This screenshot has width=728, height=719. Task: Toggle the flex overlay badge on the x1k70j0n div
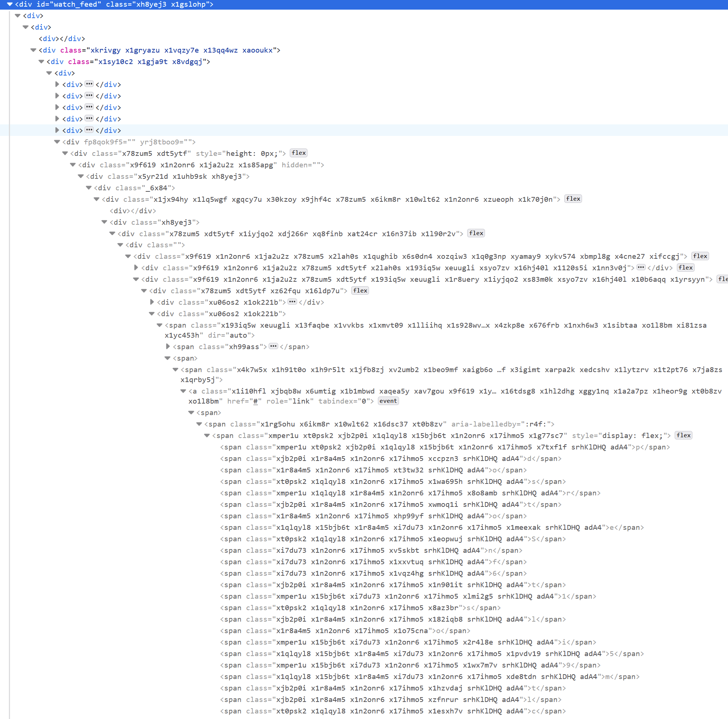point(573,199)
